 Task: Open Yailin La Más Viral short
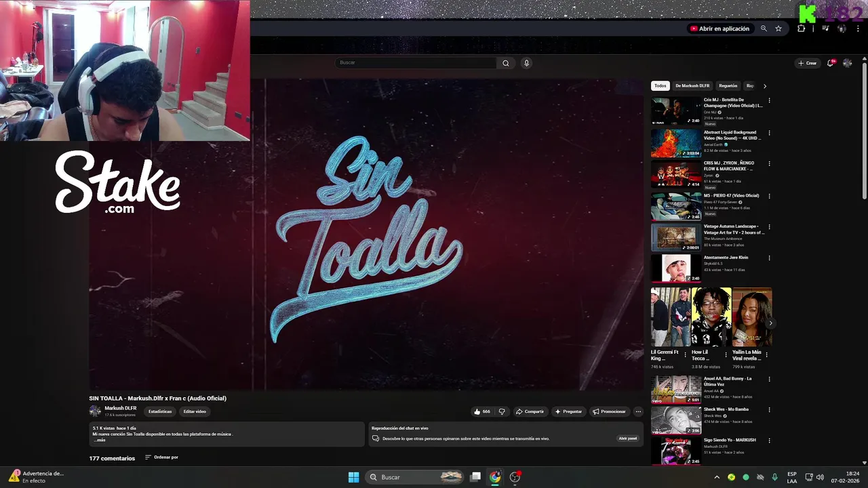752,317
